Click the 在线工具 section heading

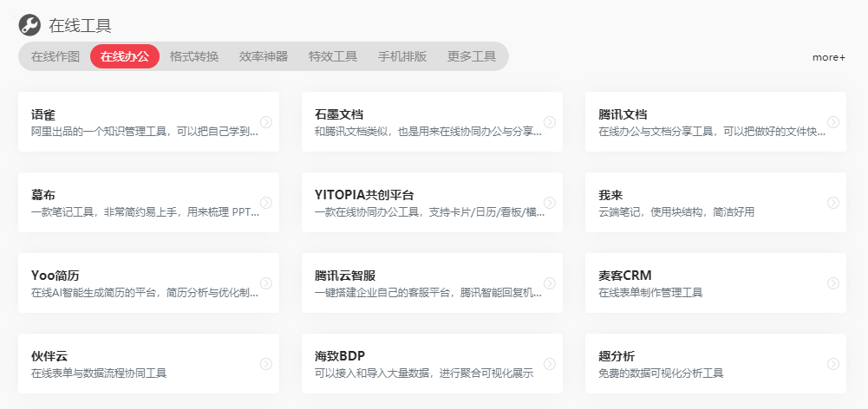click(x=81, y=25)
